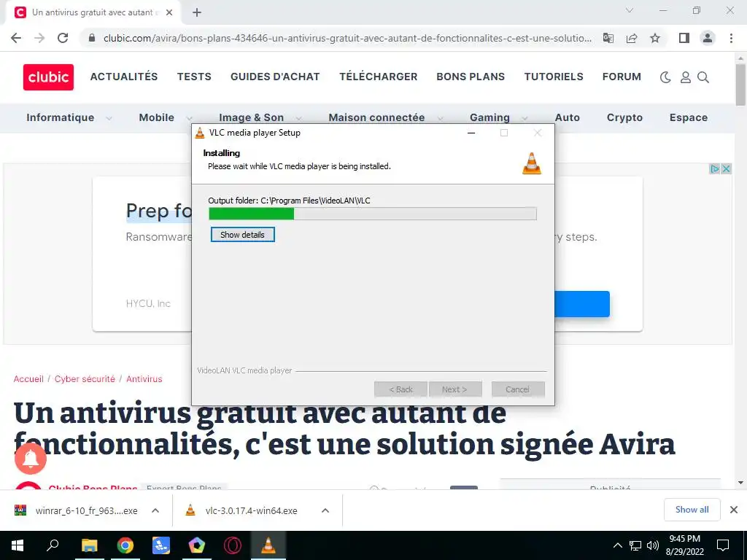Click the blue button in the HYCU ad
The width and height of the screenshot is (747, 560).
(x=582, y=304)
